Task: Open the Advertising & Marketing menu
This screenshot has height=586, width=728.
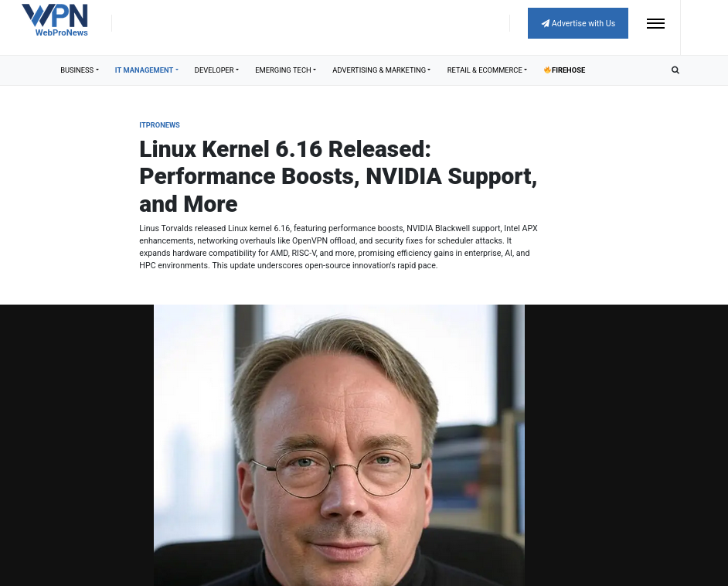Action: [x=381, y=70]
